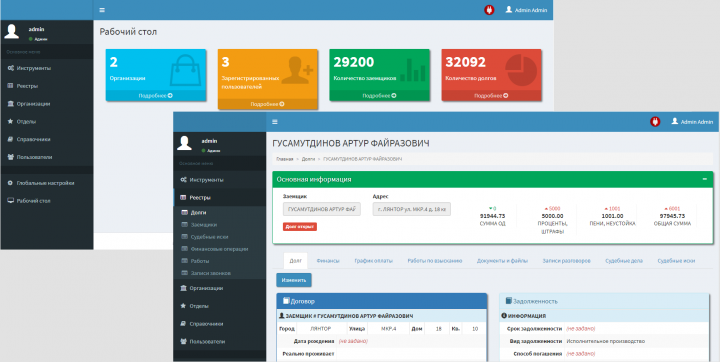Viewport: 720px width, 362px height.
Task: Select Заемщики under Реестры
Action: tap(204, 225)
